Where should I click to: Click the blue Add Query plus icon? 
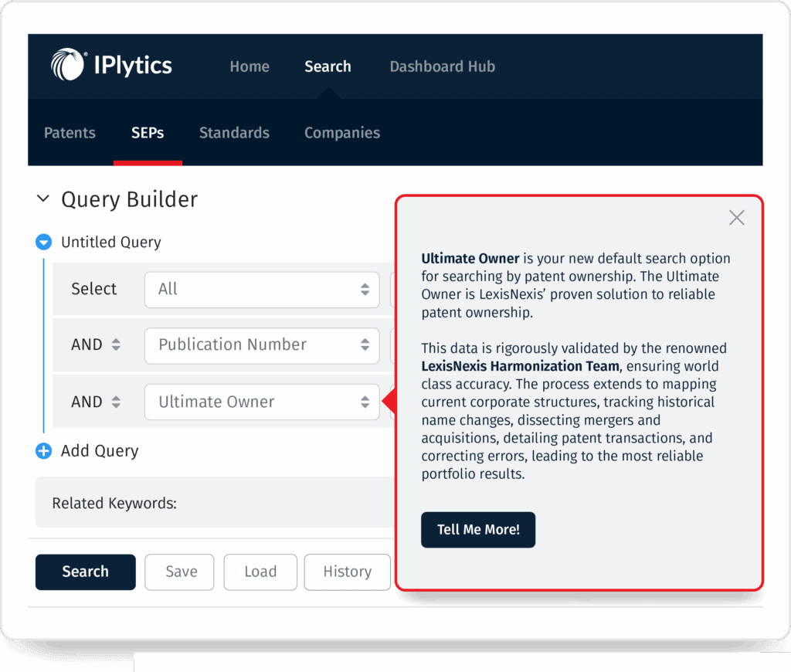[x=44, y=451]
